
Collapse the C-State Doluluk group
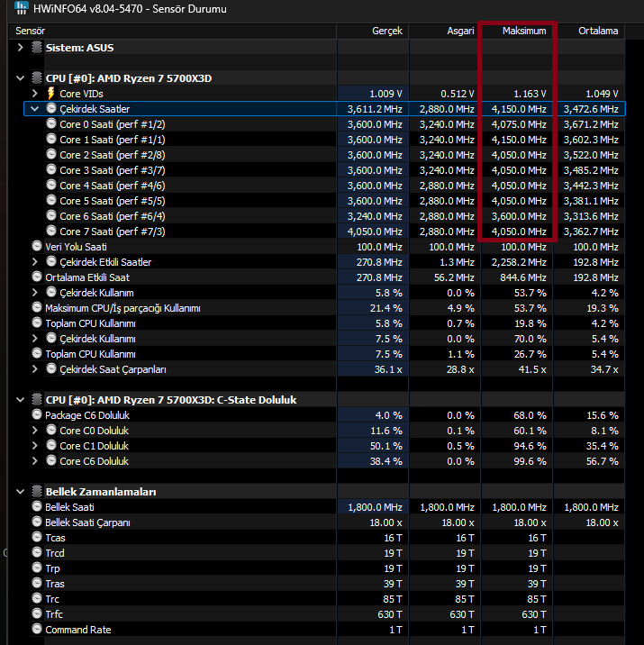[20, 400]
